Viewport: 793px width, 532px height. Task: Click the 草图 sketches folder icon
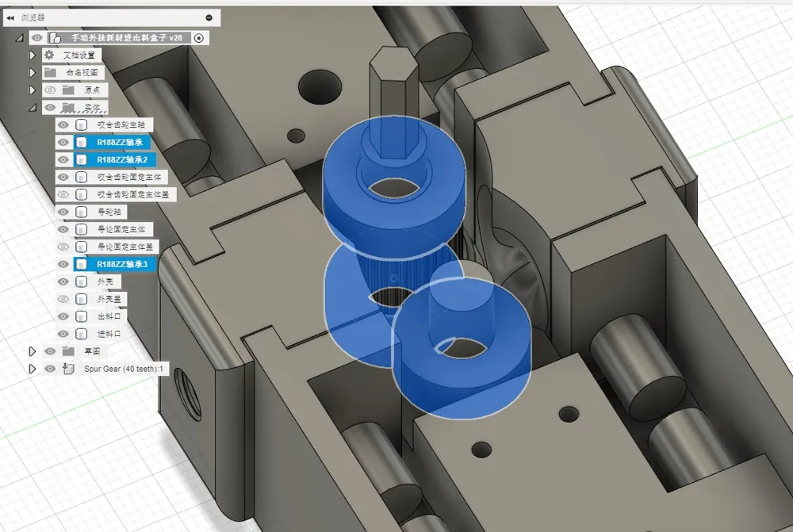point(68,351)
